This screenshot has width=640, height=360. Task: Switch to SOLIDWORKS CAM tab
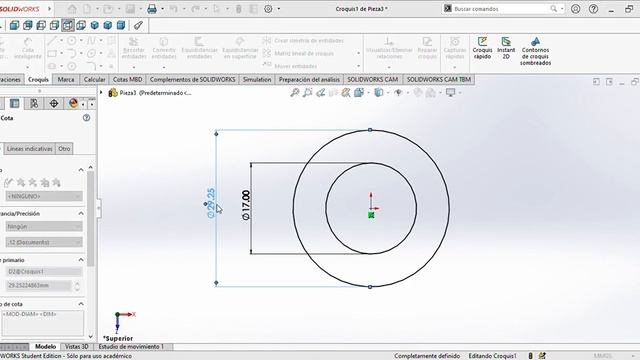pyautogui.click(x=373, y=80)
